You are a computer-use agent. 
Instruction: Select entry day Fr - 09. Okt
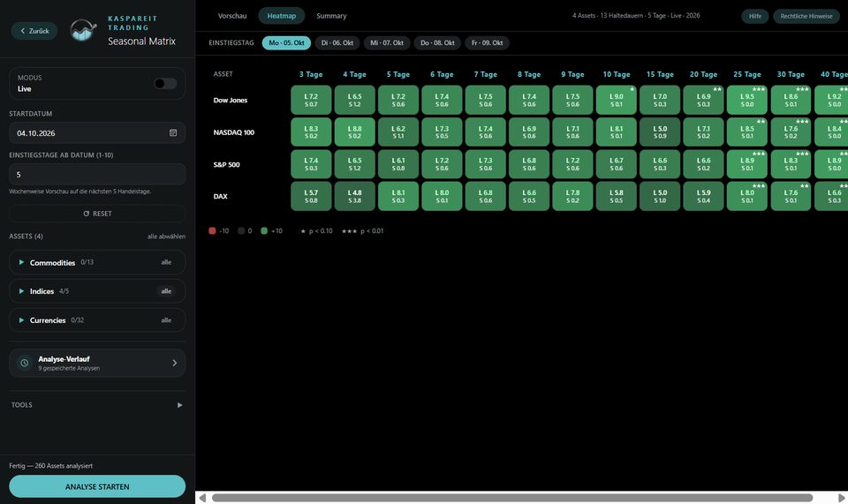point(487,42)
